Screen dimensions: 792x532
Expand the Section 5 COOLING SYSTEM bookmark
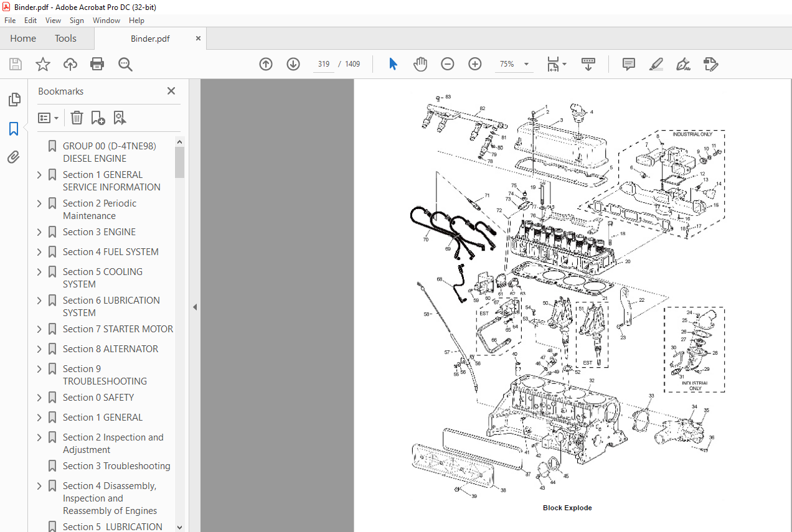click(39, 272)
